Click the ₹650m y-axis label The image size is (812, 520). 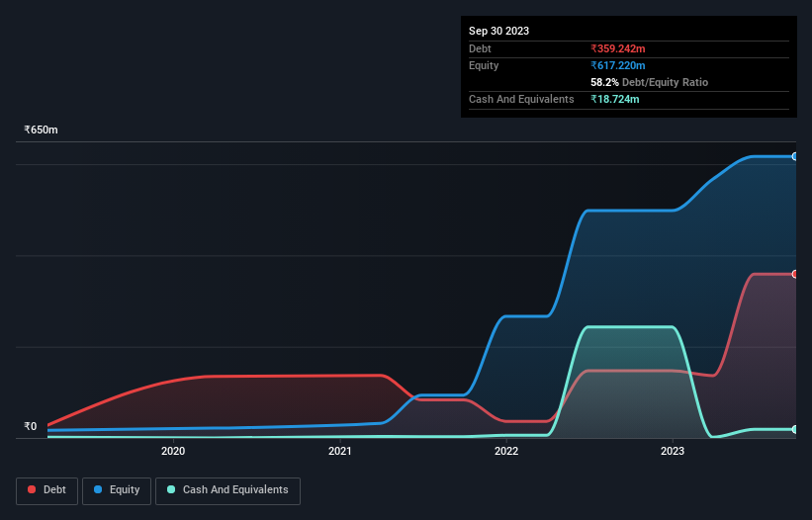click(x=41, y=130)
